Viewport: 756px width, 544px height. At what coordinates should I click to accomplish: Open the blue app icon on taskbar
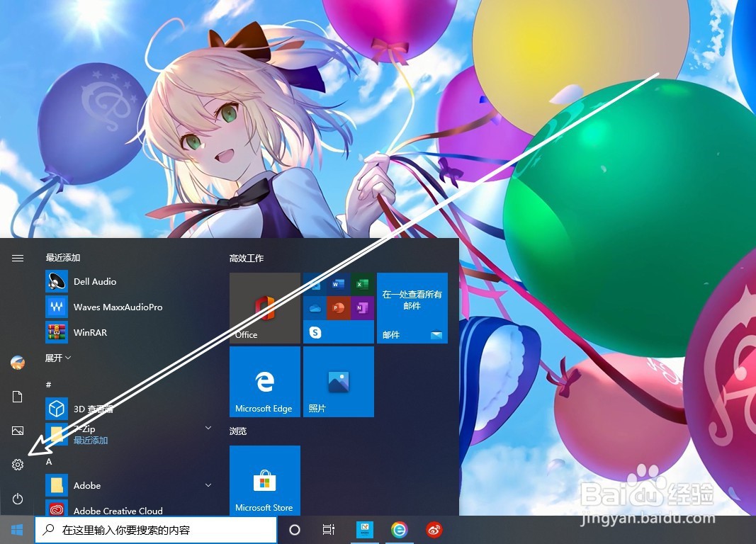(365, 530)
